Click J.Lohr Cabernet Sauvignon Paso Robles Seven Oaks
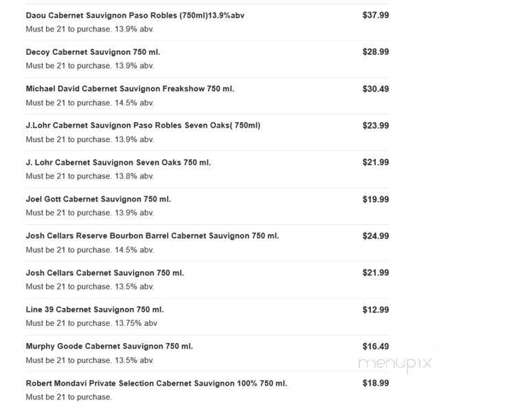The image size is (518, 420). coord(143,126)
